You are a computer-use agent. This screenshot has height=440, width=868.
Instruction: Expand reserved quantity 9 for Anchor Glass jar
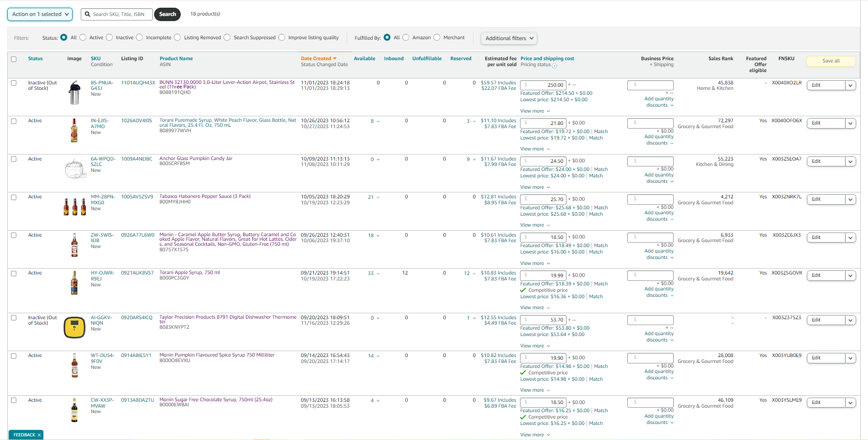point(471,159)
